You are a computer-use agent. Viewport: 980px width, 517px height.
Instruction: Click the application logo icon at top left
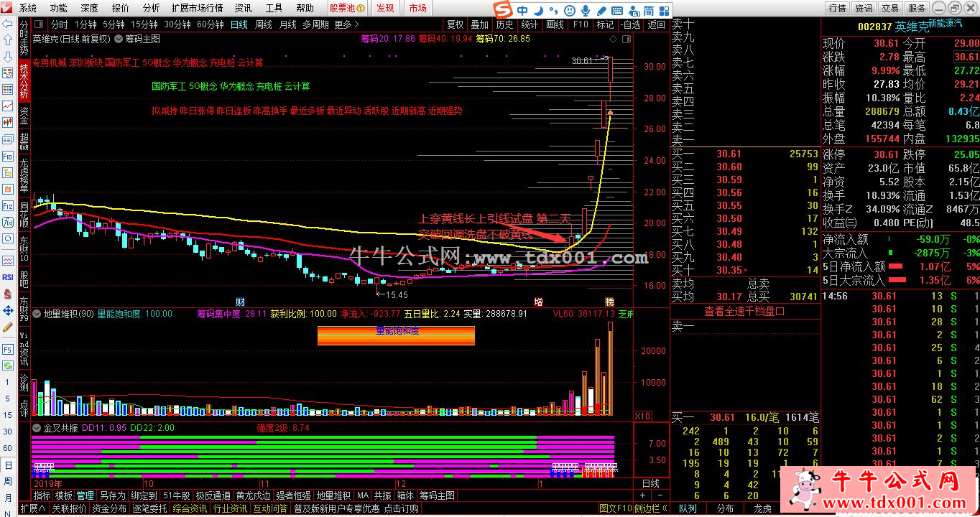coord(8,8)
